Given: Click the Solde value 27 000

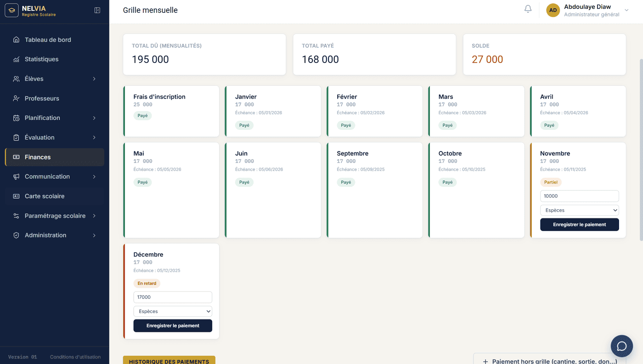Looking at the screenshot, I should [487, 59].
